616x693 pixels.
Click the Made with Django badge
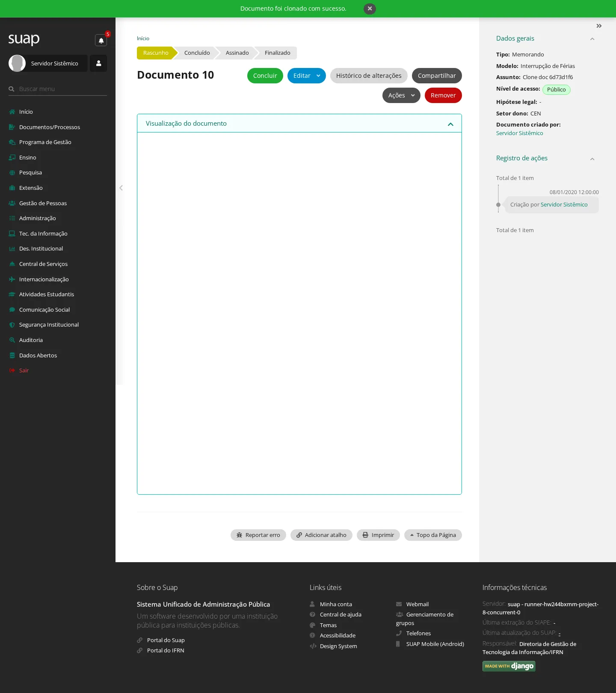pyautogui.click(x=509, y=666)
